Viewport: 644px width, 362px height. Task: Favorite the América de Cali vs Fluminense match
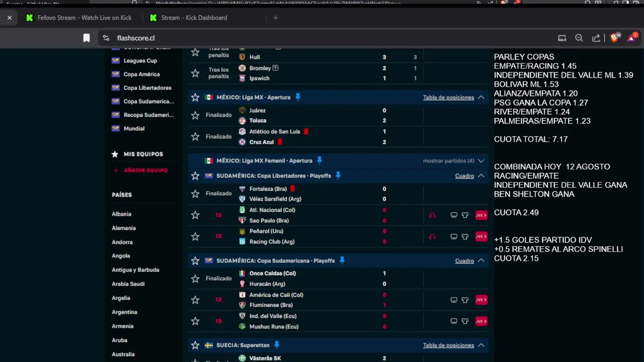click(195, 300)
